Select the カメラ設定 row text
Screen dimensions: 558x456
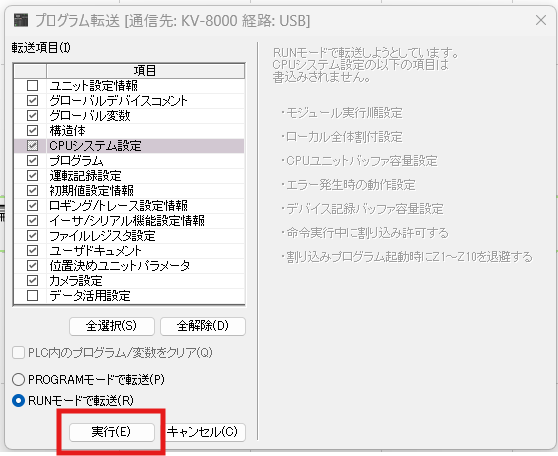coord(76,280)
